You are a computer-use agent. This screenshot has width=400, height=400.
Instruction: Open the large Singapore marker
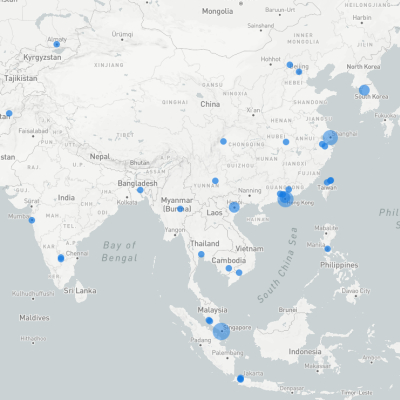pyautogui.click(x=221, y=331)
